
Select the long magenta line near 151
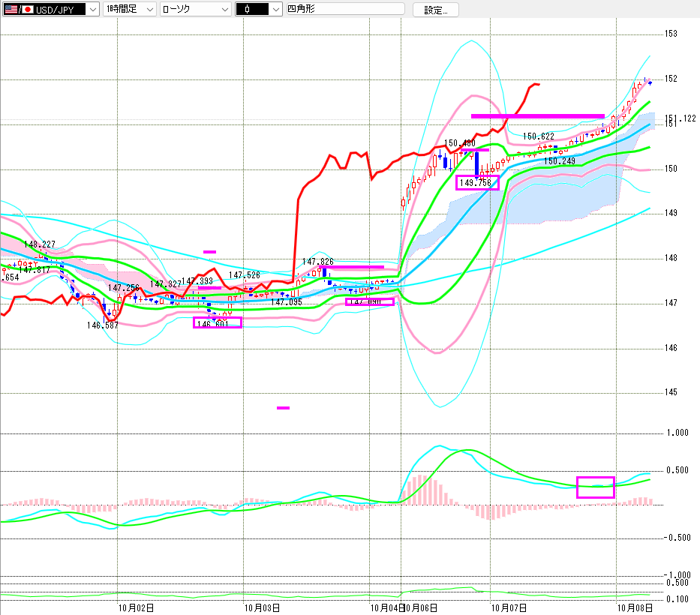pos(537,115)
